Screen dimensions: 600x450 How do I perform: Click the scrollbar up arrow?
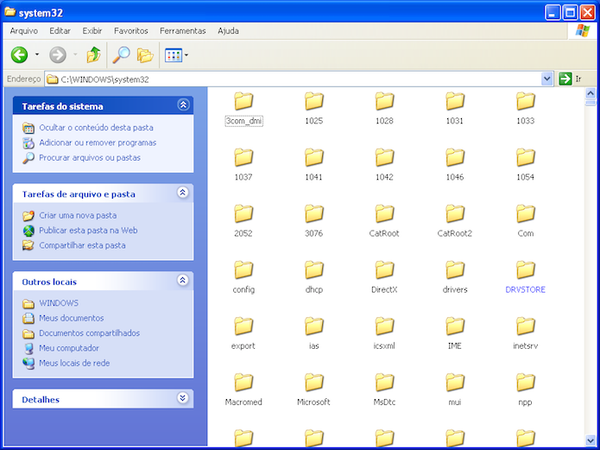coord(590,93)
